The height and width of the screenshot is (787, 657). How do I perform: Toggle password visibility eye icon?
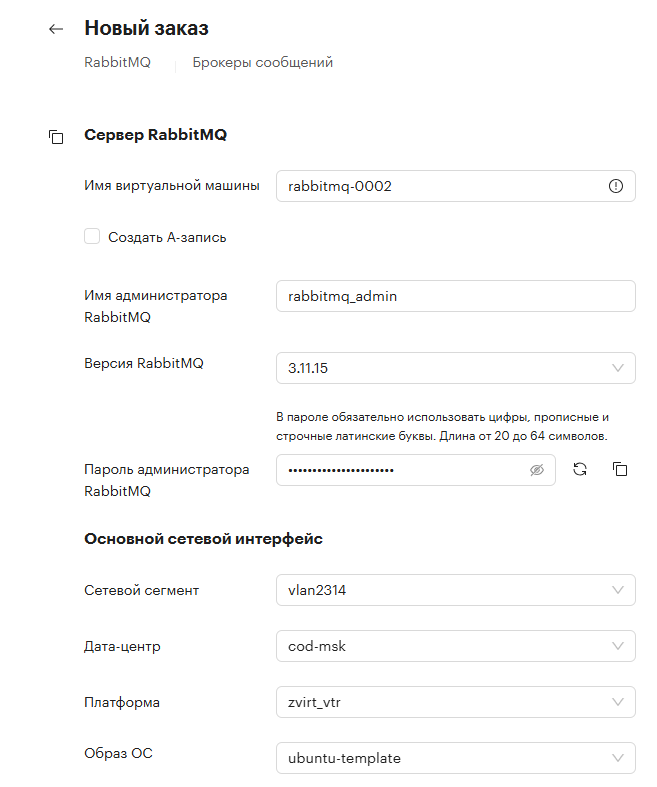click(x=537, y=470)
